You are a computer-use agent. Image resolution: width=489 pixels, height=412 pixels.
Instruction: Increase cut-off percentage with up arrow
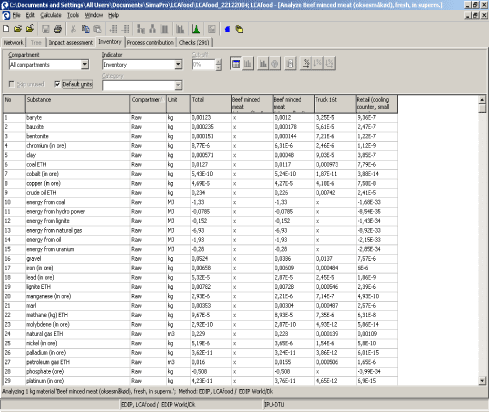click(218, 62)
